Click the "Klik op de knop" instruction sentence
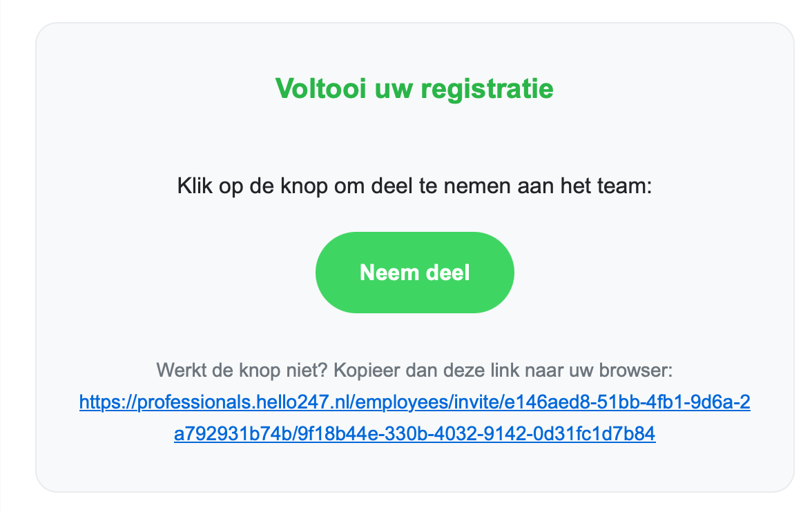This screenshot has height=512, width=812. [x=414, y=186]
